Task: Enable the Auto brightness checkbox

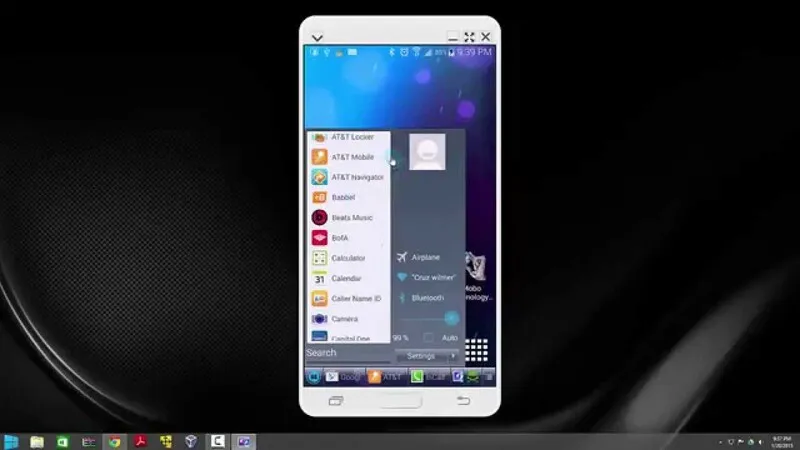Action: 429,338
